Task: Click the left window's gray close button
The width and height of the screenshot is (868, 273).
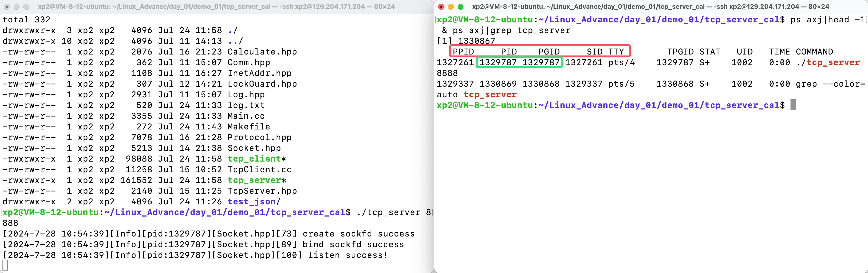Action: point(6,7)
